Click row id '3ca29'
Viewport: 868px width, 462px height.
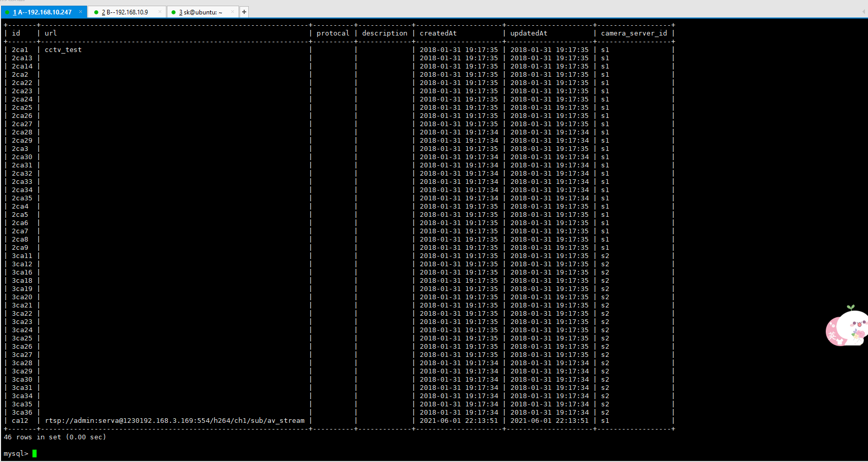pos(22,371)
